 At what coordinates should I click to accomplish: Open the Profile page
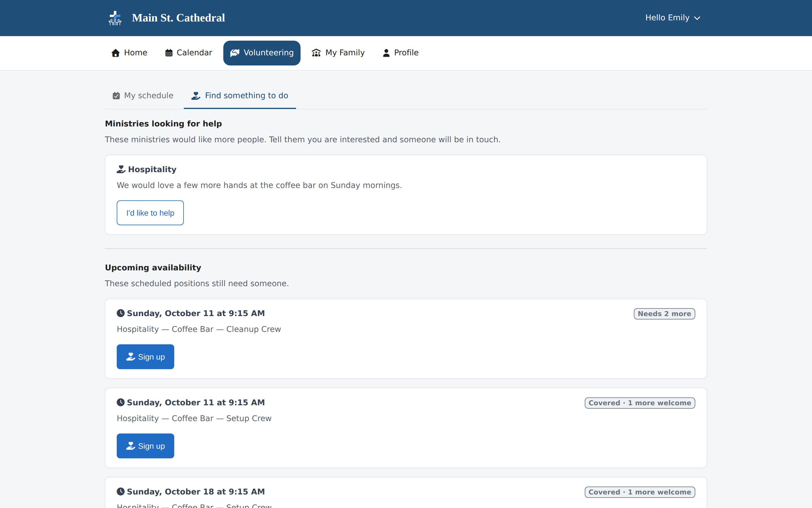[x=401, y=53]
